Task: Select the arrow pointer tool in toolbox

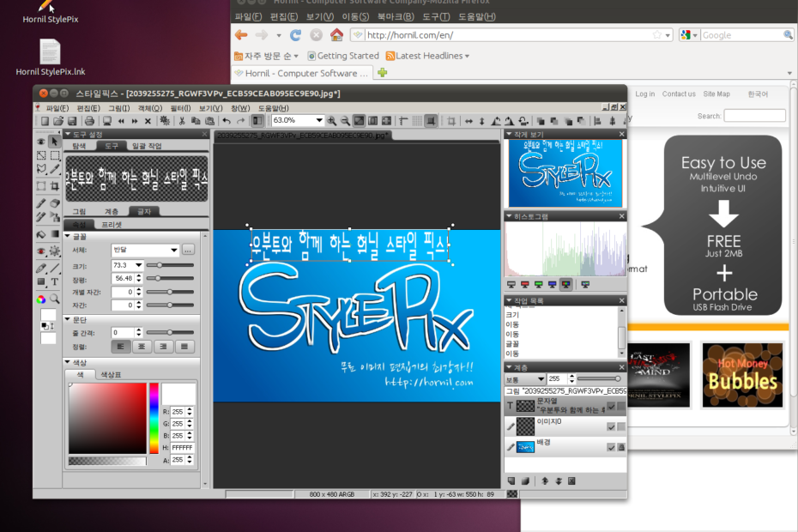Action: [x=54, y=142]
